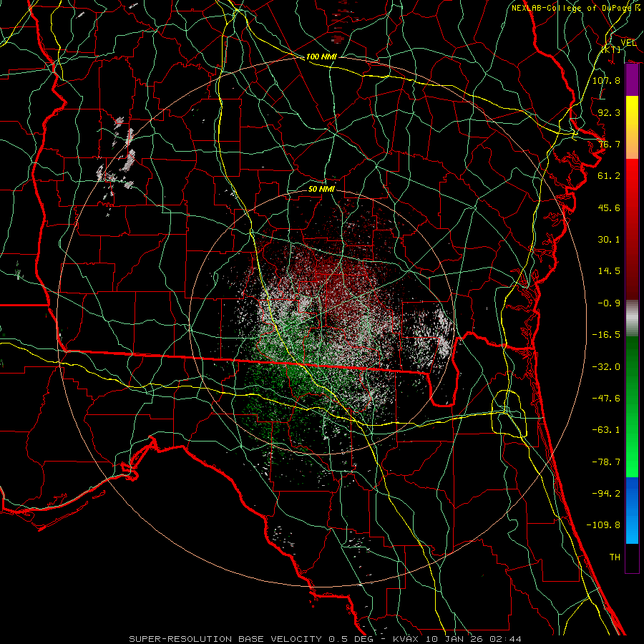The image size is (644, 644).
Task: Select the -16.5 velocity scale value
Action: coord(606,335)
